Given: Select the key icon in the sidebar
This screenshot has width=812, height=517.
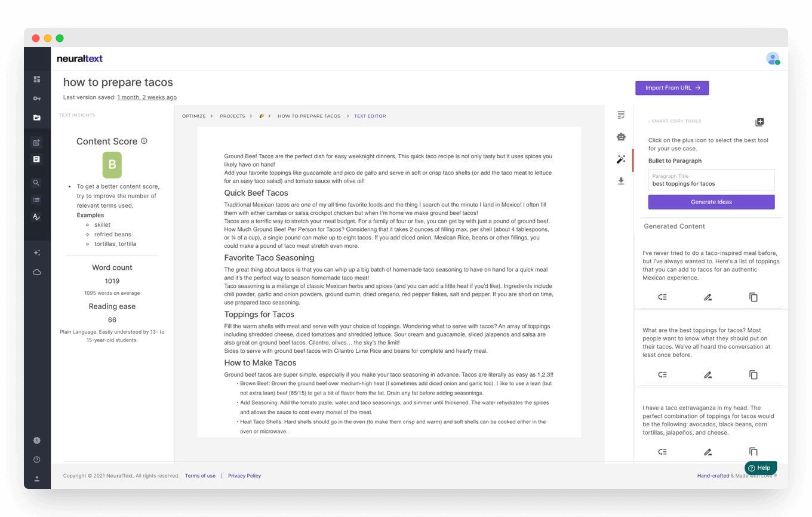Looking at the screenshot, I should click(x=36, y=98).
